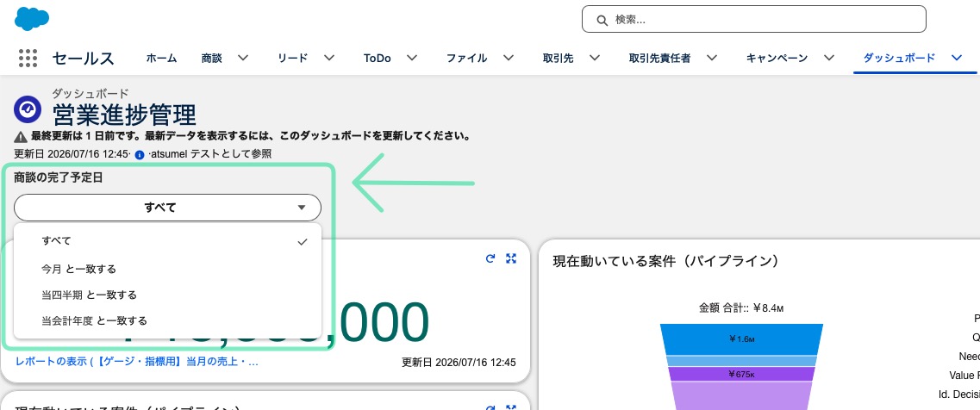
Task: Expand the 取引先 tab chevron menu
Action: pos(595,58)
